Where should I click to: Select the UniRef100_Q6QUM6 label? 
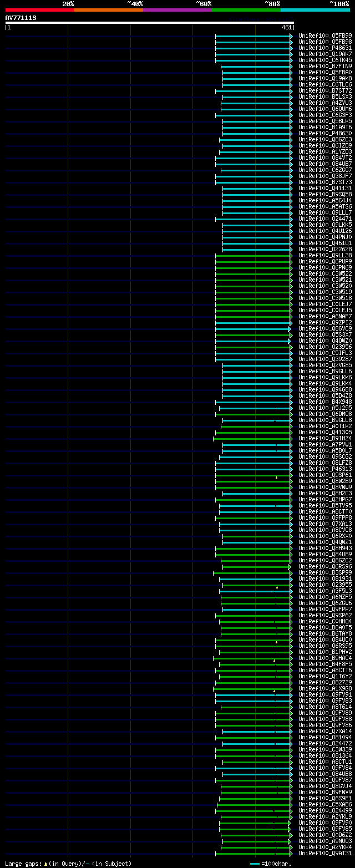point(324,109)
